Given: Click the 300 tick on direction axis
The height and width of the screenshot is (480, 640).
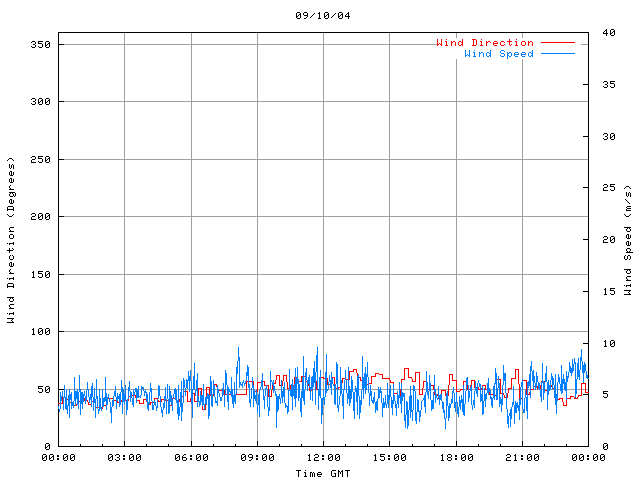Looking at the screenshot, I should pyautogui.click(x=40, y=102).
